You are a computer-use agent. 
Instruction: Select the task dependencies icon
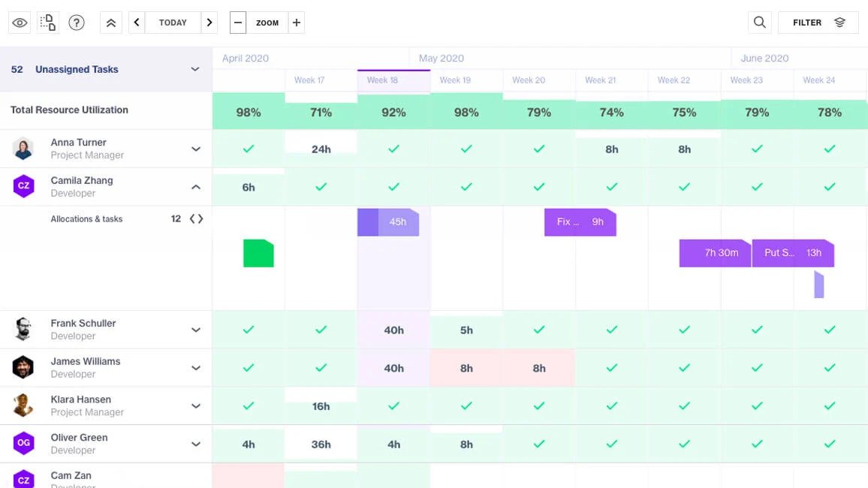[x=47, y=23]
